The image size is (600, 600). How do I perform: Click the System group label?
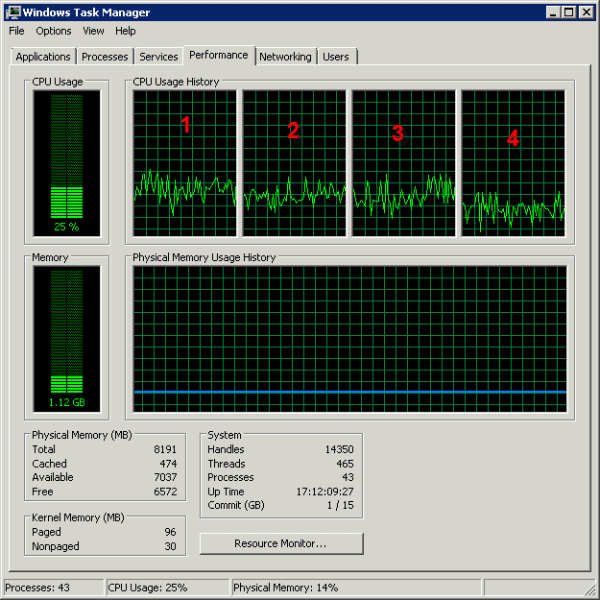[224, 435]
